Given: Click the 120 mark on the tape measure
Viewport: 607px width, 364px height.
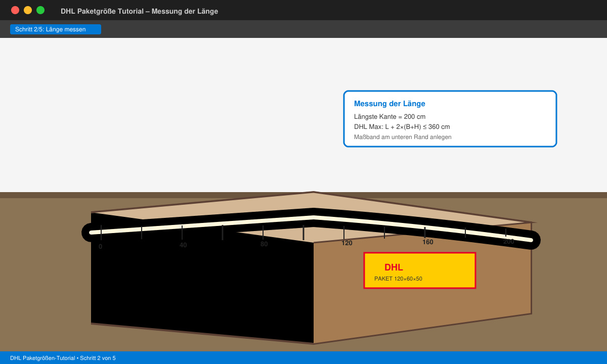Looking at the screenshot, I should click(x=346, y=243).
